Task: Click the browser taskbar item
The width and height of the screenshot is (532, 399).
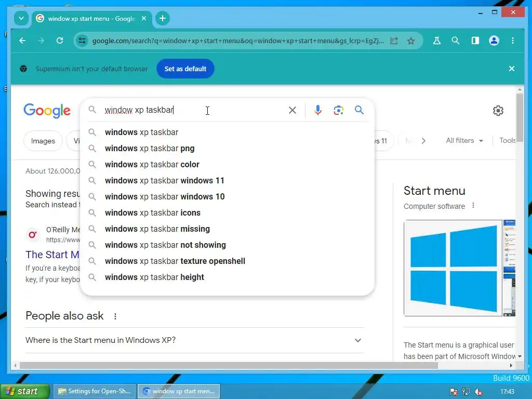Action: 179,391
